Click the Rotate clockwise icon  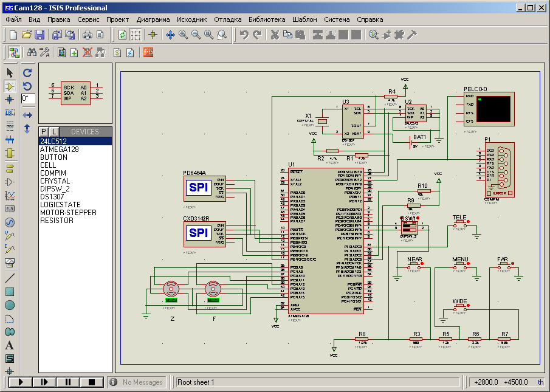27,72
